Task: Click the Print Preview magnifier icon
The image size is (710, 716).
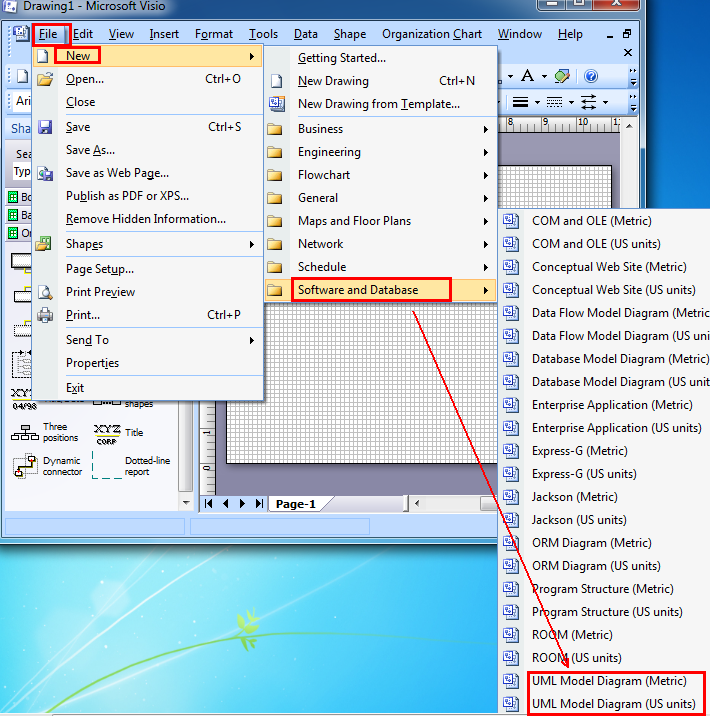Action: coord(45,292)
